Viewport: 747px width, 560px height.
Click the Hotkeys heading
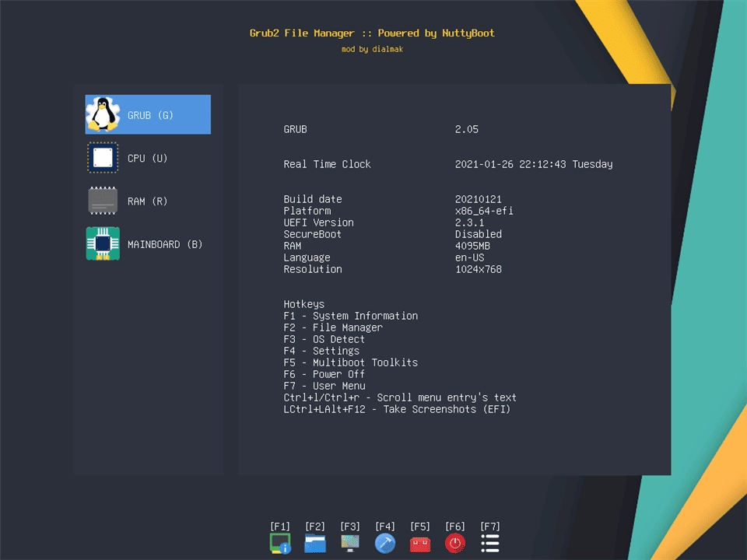(304, 304)
